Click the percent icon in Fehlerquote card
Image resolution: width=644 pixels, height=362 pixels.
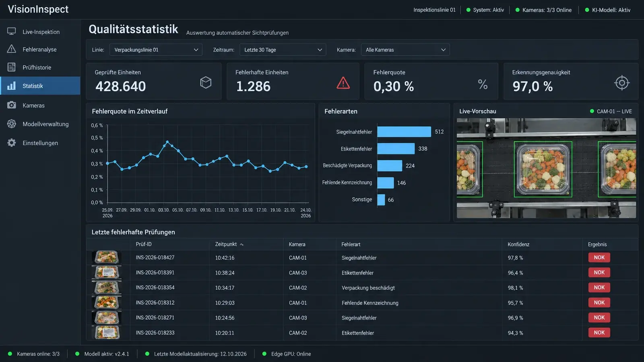coord(483,84)
